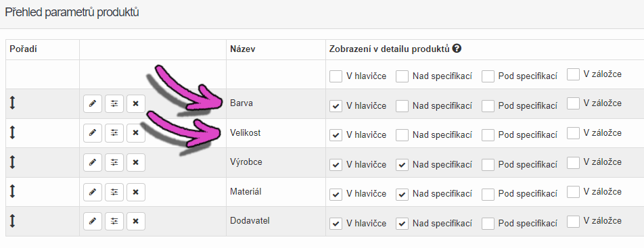Edit the Barva parameter with pencil icon
This screenshot has width=644, height=248.
click(93, 103)
